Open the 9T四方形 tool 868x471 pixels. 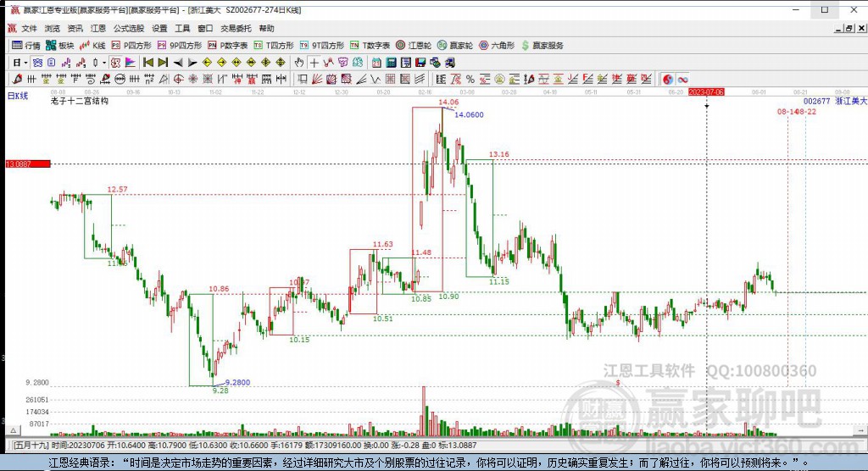(321, 46)
